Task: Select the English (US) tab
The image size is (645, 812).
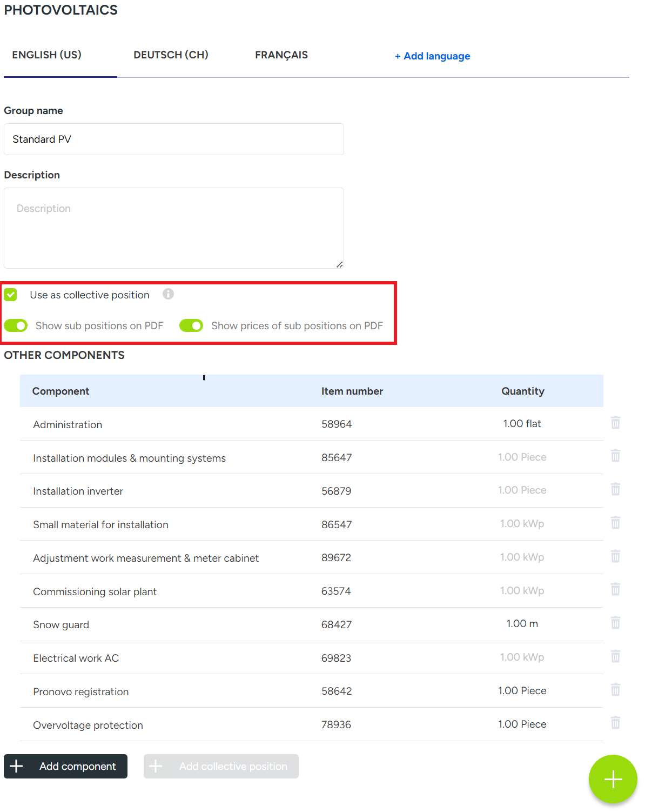Action: click(47, 55)
